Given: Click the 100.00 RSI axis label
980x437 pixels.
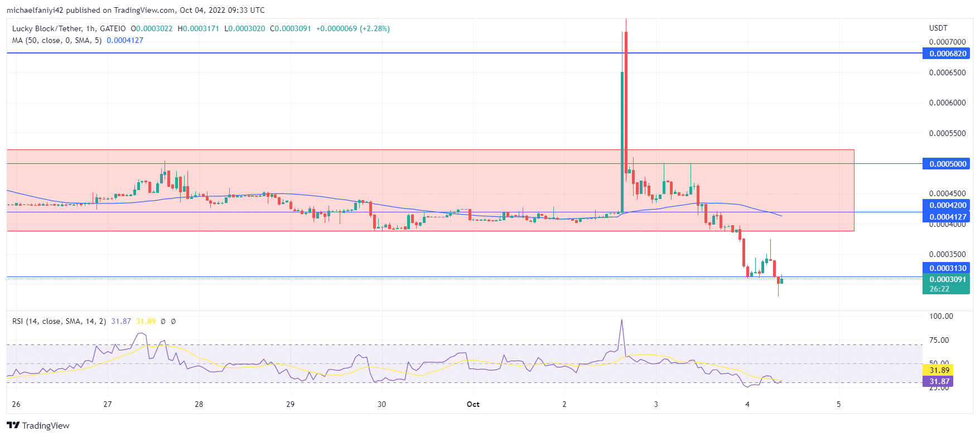Looking at the screenshot, I should [941, 316].
